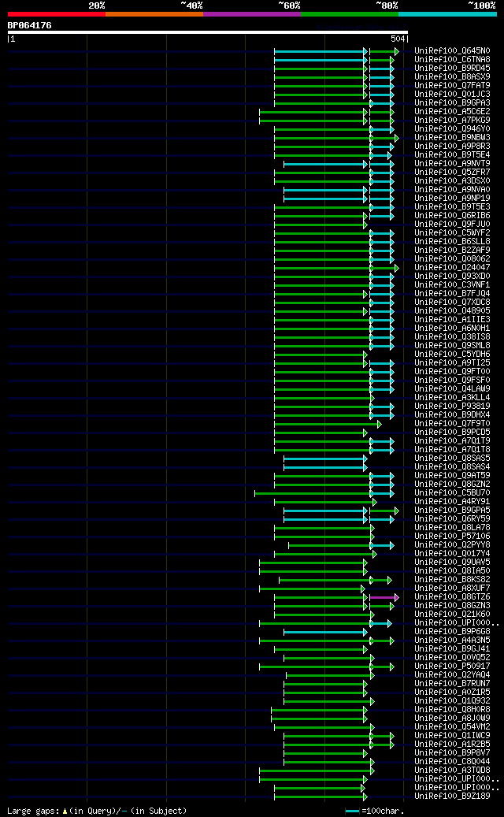
Task: Select the UniRef100_B9NBW3 label
Action: [x=452, y=138]
